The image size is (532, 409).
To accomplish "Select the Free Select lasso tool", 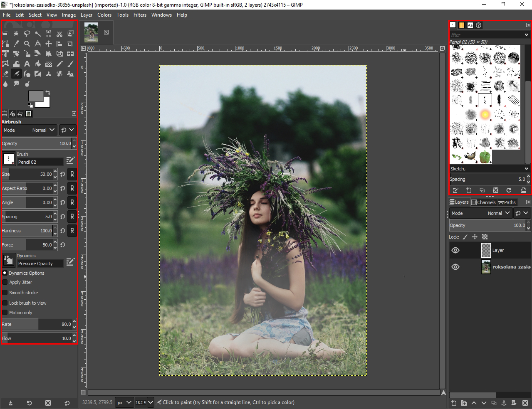I will pyautogui.click(x=27, y=34).
